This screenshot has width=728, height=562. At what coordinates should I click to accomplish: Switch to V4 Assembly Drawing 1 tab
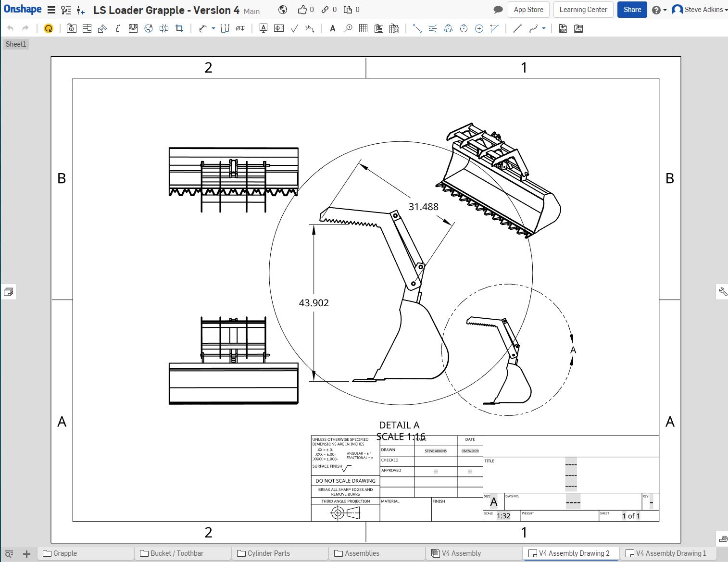670,553
